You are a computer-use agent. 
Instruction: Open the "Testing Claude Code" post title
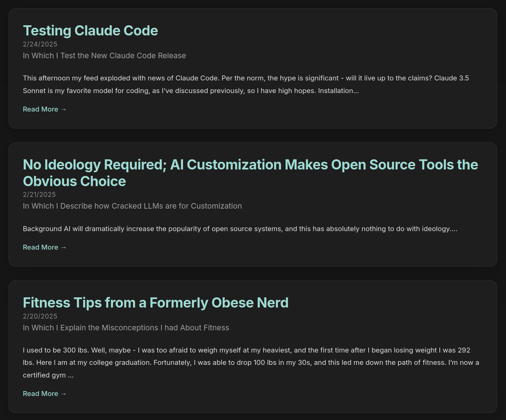pos(90,31)
